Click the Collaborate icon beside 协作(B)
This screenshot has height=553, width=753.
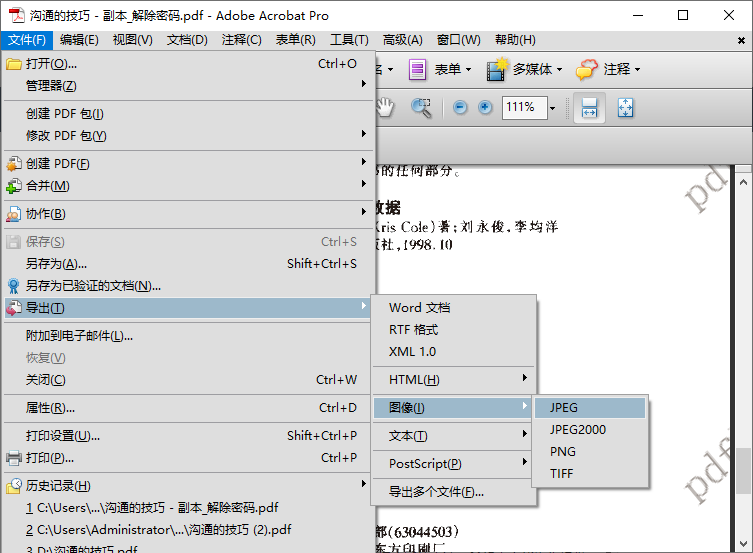tap(14, 214)
